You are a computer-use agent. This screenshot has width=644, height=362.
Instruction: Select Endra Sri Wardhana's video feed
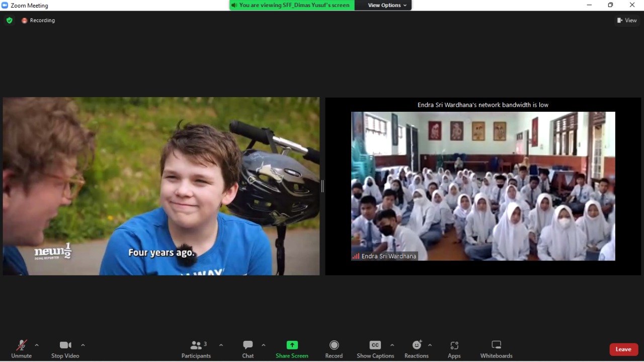(x=483, y=186)
